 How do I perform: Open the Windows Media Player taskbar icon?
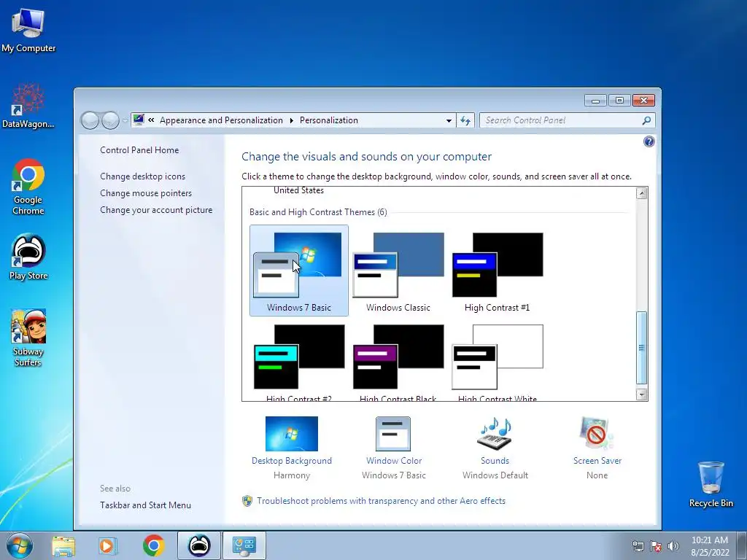[108, 546]
